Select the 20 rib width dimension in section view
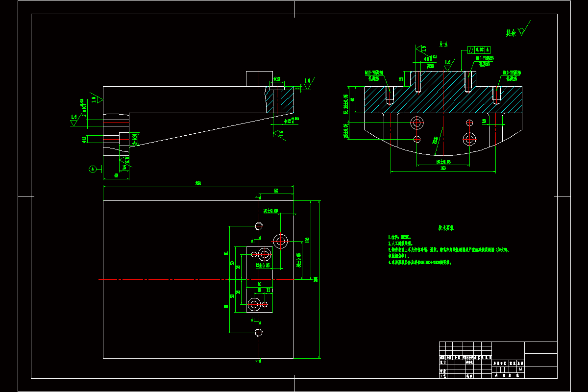The width and height of the screenshot is (588, 392). 484,121
